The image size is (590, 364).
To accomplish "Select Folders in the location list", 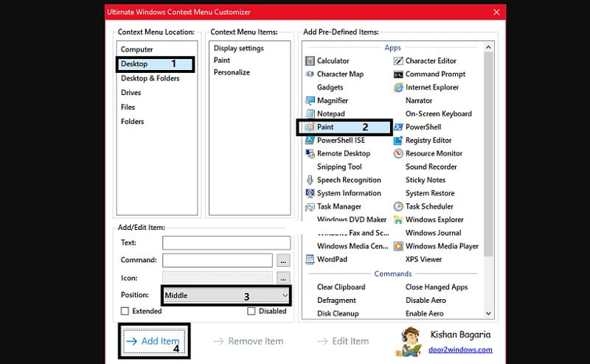I will coord(133,122).
